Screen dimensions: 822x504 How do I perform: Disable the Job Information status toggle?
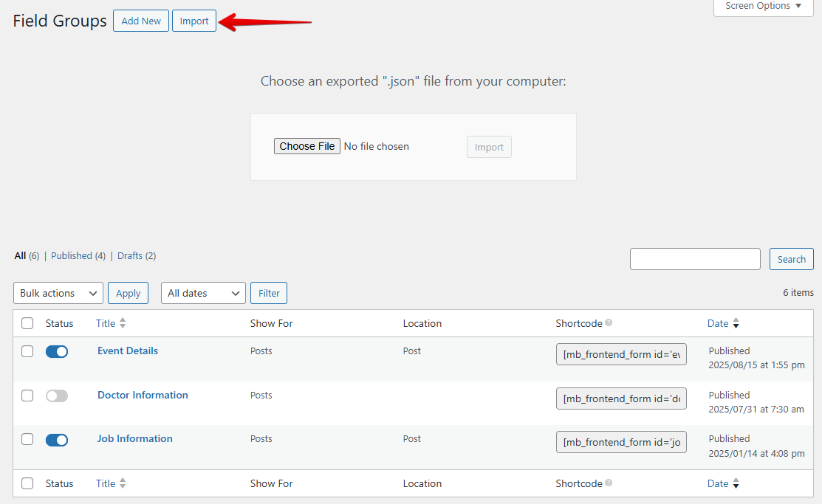coord(57,439)
